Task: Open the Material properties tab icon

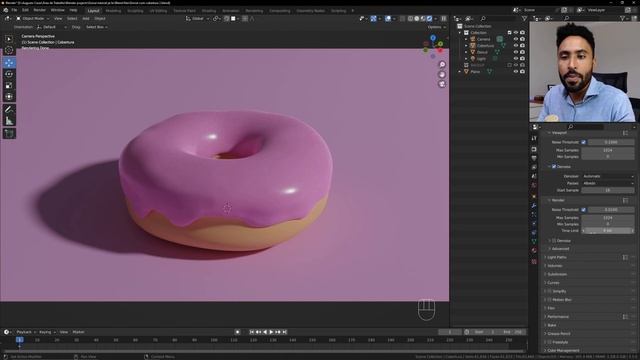Action: (534, 251)
